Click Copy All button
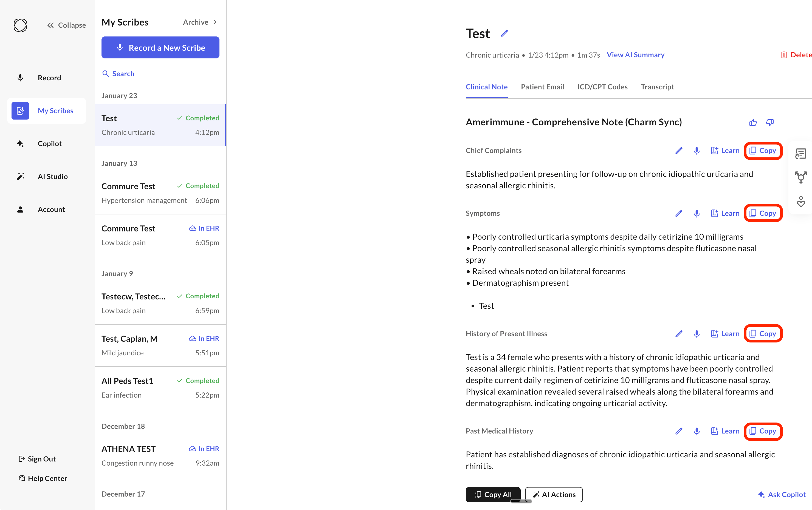 point(493,494)
